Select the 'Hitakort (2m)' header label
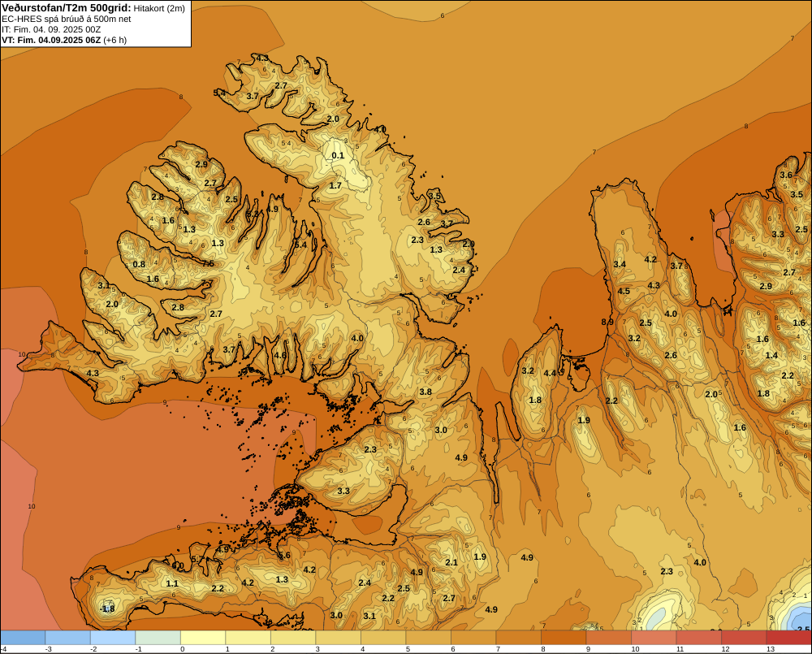This screenshot has height=654, width=812. pyautogui.click(x=159, y=8)
